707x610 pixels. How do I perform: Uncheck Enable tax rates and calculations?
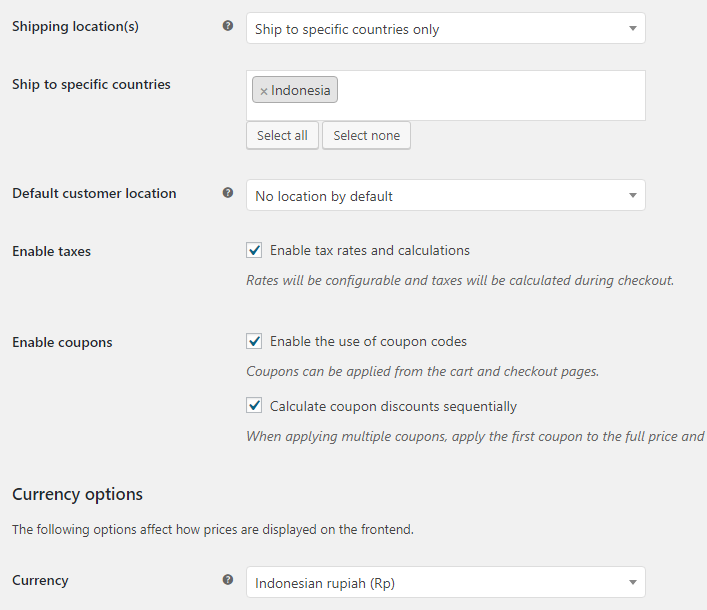pyautogui.click(x=254, y=250)
